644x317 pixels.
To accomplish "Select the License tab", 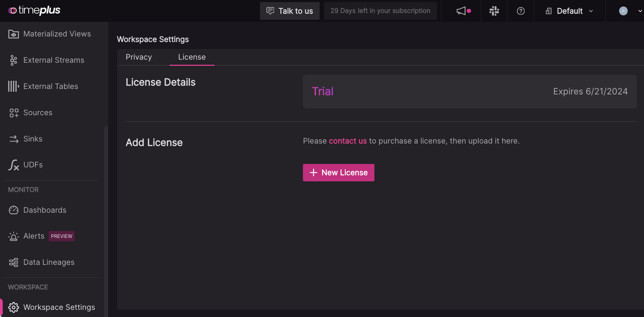I will pyautogui.click(x=192, y=57).
